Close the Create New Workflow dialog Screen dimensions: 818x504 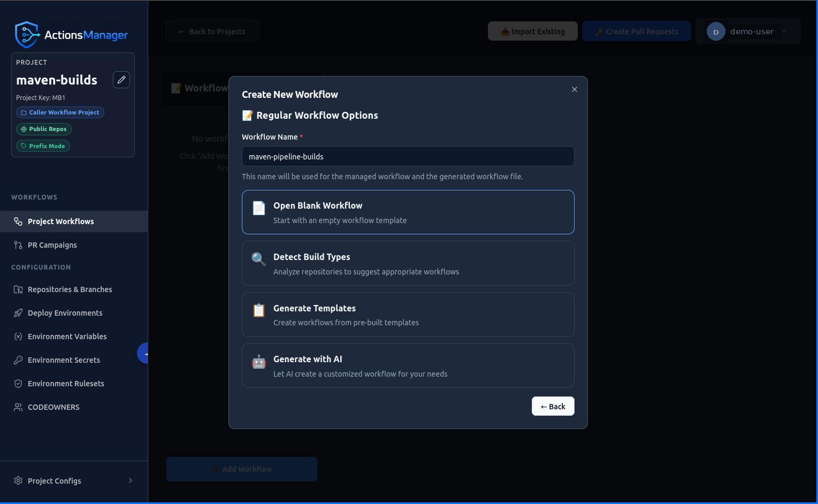tap(575, 89)
